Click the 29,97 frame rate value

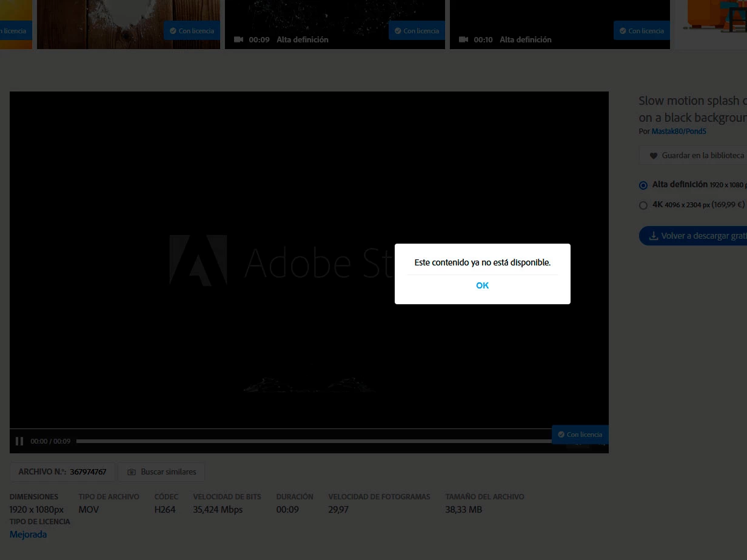pos(338,509)
